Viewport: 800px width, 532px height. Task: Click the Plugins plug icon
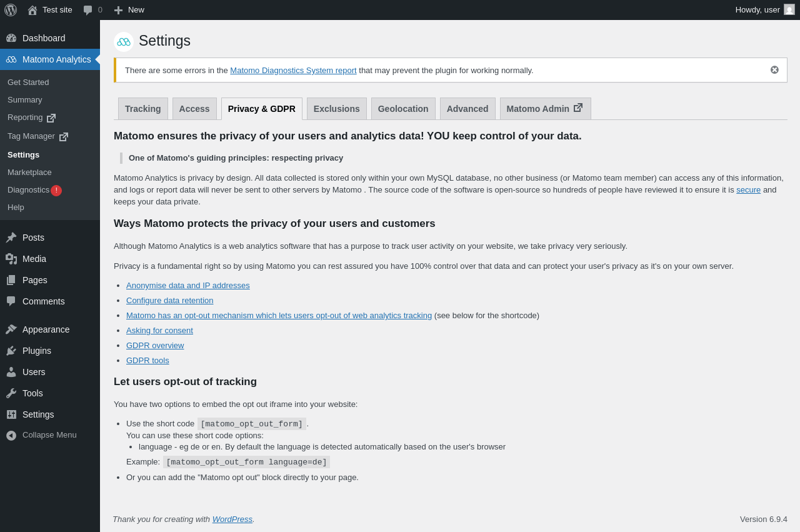(x=11, y=351)
